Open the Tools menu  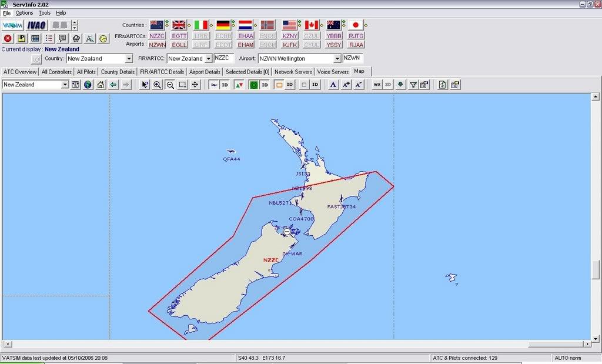(45, 13)
